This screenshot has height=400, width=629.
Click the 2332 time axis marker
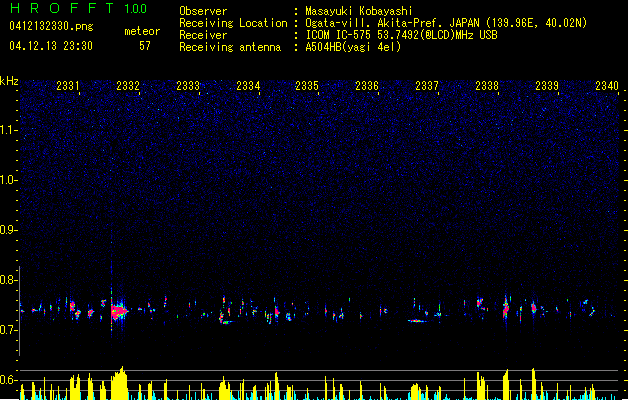tap(128, 86)
